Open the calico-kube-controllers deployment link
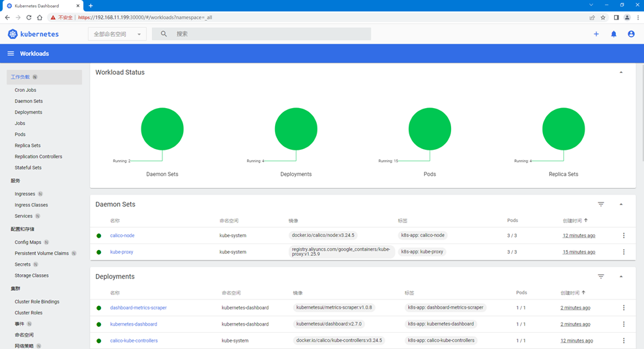Screen dimensions: 644x349 tap(134, 341)
